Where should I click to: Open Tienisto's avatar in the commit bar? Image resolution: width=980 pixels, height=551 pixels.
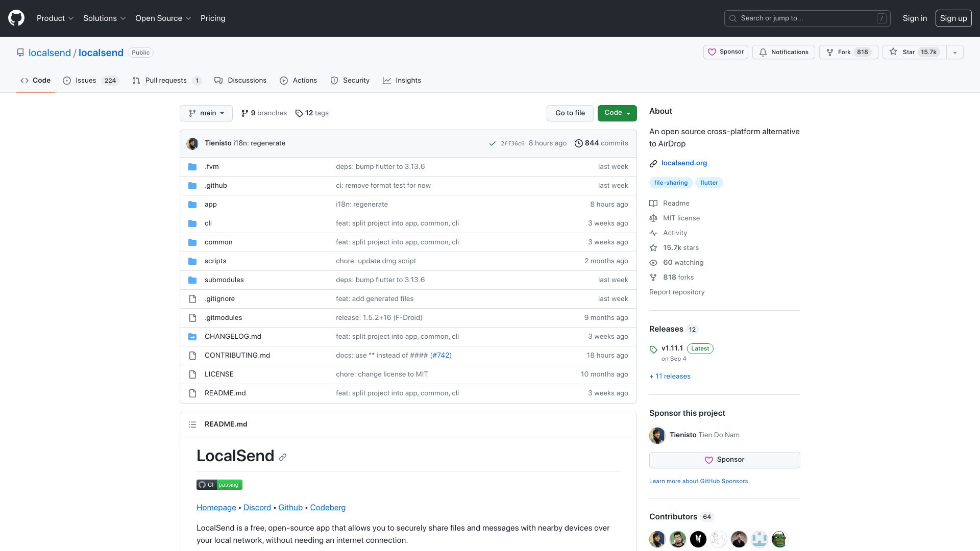tap(192, 143)
